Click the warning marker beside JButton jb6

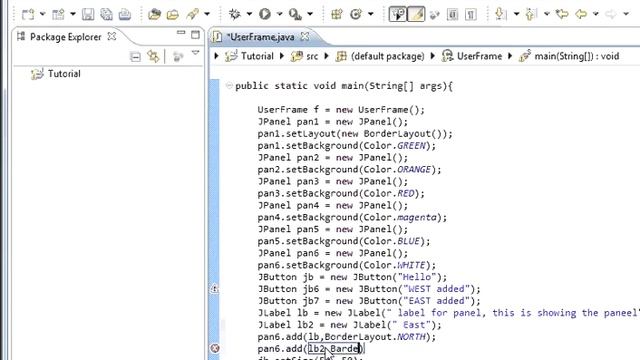[x=215, y=289]
